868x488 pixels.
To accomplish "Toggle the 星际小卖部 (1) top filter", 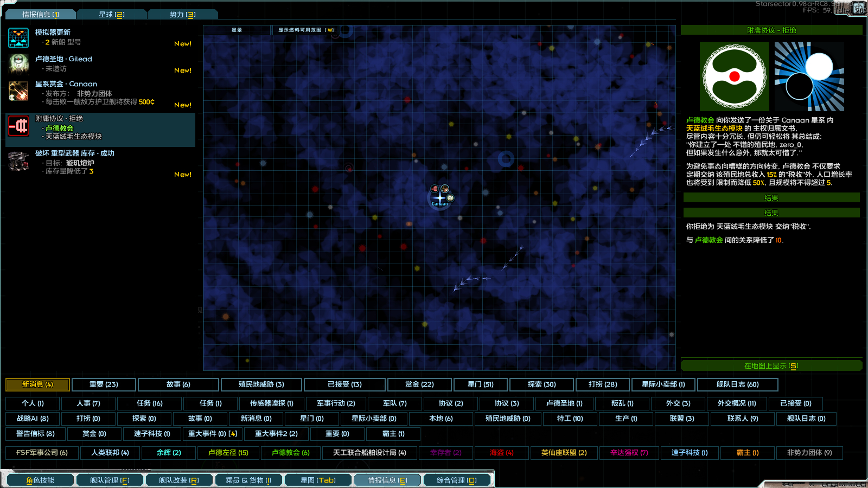I will [x=663, y=384].
